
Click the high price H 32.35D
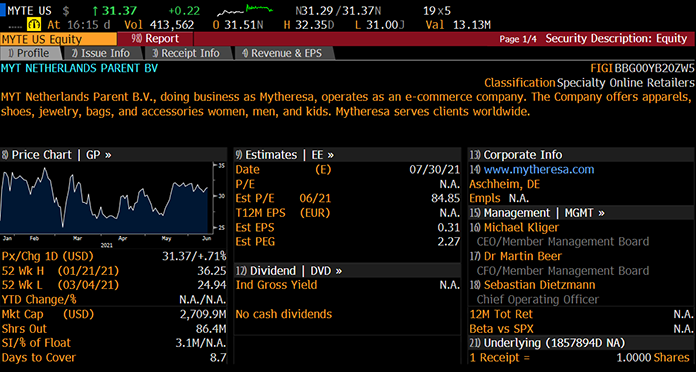308,24
